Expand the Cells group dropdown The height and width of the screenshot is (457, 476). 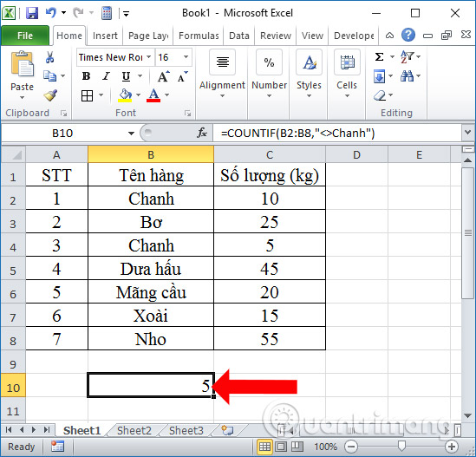click(347, 96)
